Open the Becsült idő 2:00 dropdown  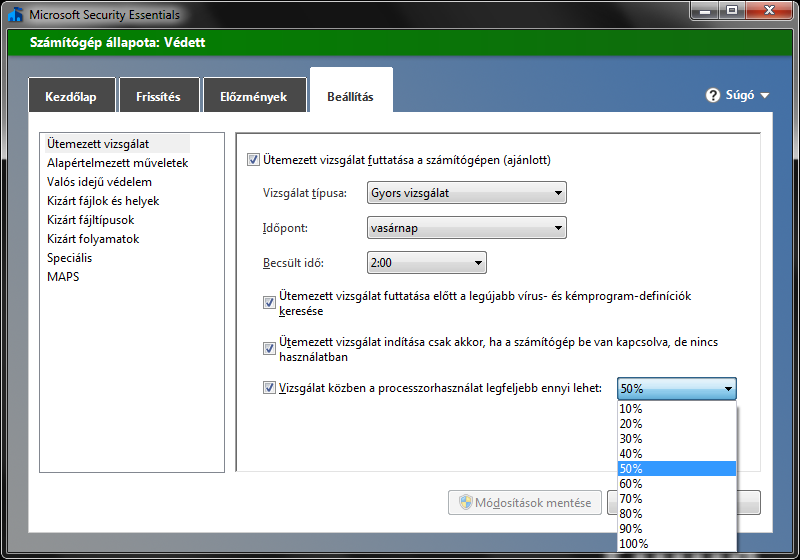(x=427, y=263)
